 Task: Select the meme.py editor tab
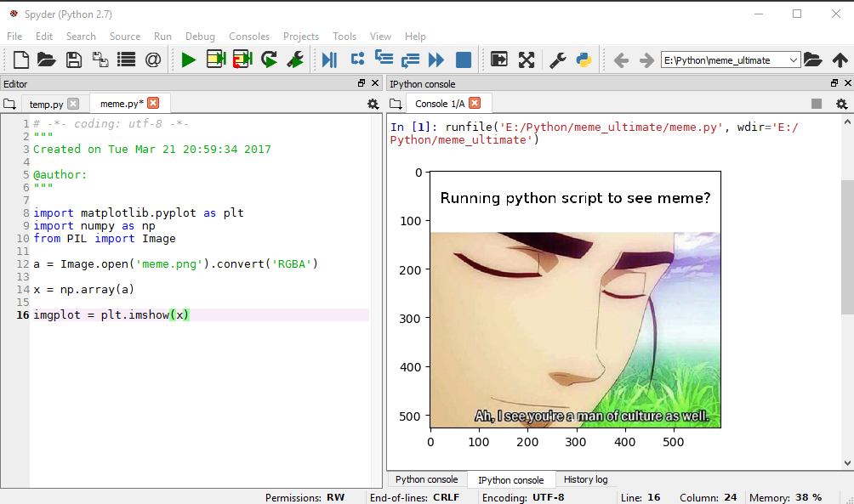(x=122, y=104)
